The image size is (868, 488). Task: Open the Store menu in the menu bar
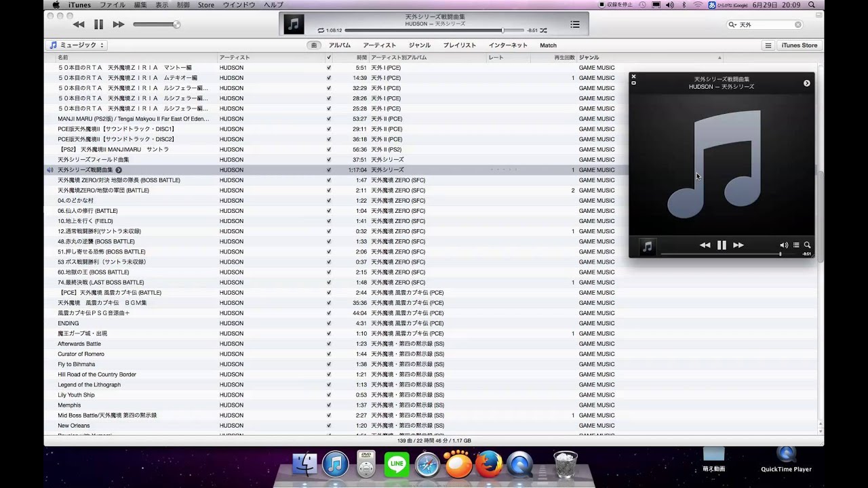tap(206, 5)
